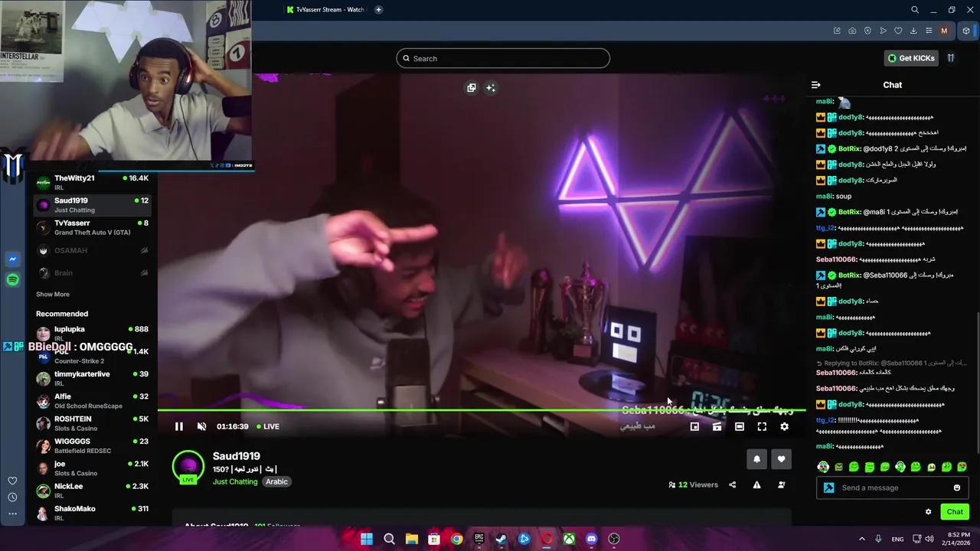Viewport: 980px width, 551px height.
Task: Open recommended channel Alfie
Action: pos(92,401)
